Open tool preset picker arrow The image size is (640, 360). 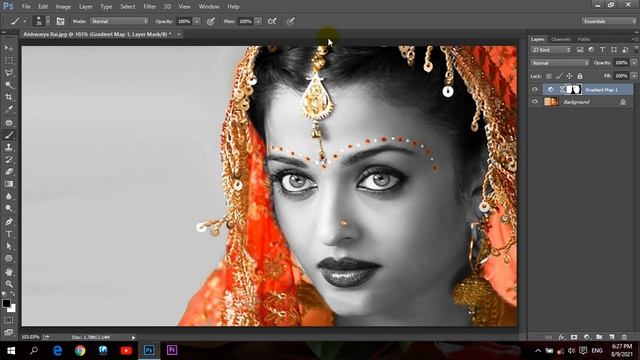pyautogui.click(x=24, y=21)
